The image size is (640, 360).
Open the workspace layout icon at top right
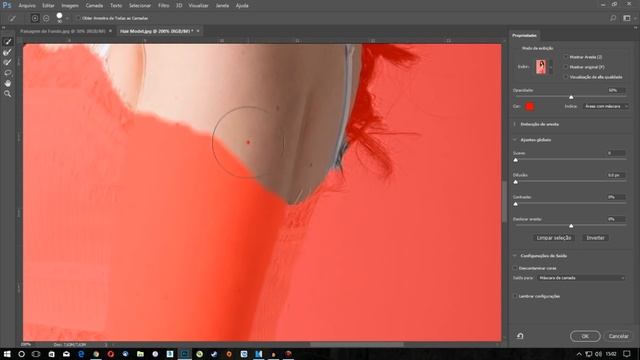pyautogui.click(x=627, y=18)
